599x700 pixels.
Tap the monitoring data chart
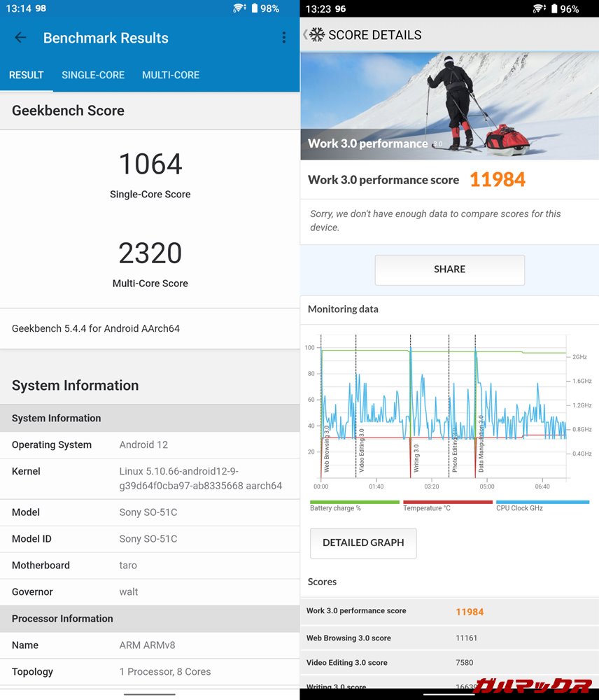(x=444, y=413)
